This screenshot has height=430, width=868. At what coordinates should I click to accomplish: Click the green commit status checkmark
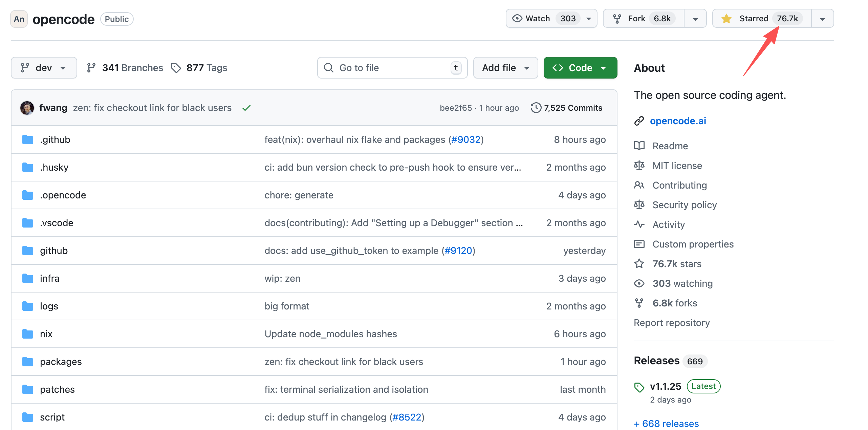coord(246,108)
